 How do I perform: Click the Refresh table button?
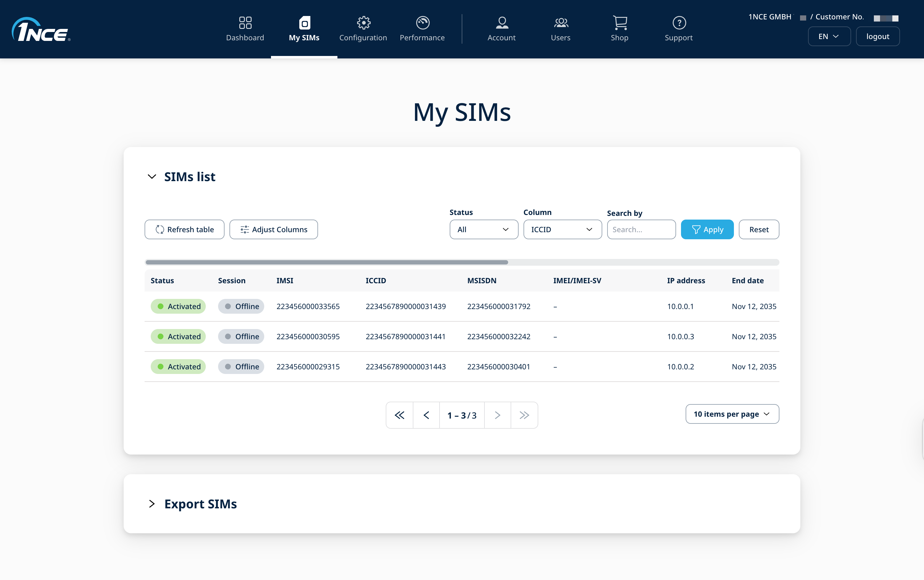184,229
